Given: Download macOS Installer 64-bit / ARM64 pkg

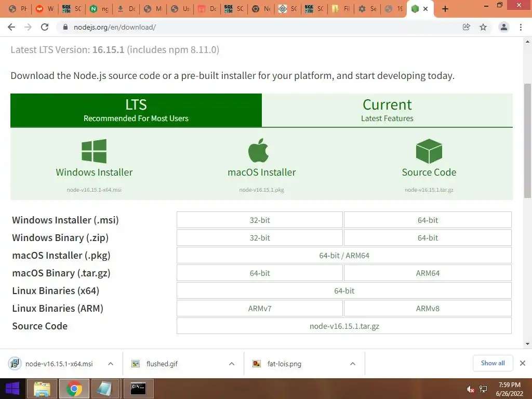Looking at the screenshot, I should point(344,256).
